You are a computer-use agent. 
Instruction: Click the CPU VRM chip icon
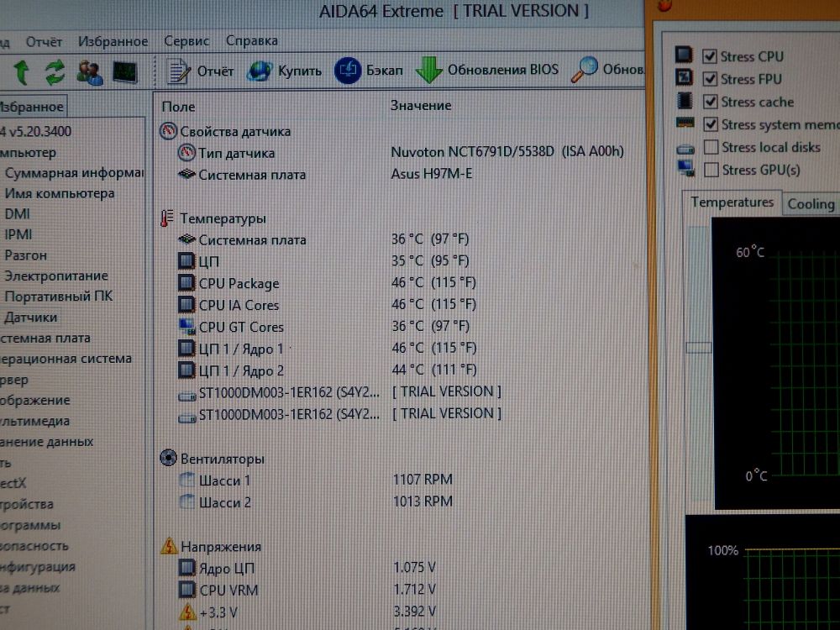tap(187, 590)
